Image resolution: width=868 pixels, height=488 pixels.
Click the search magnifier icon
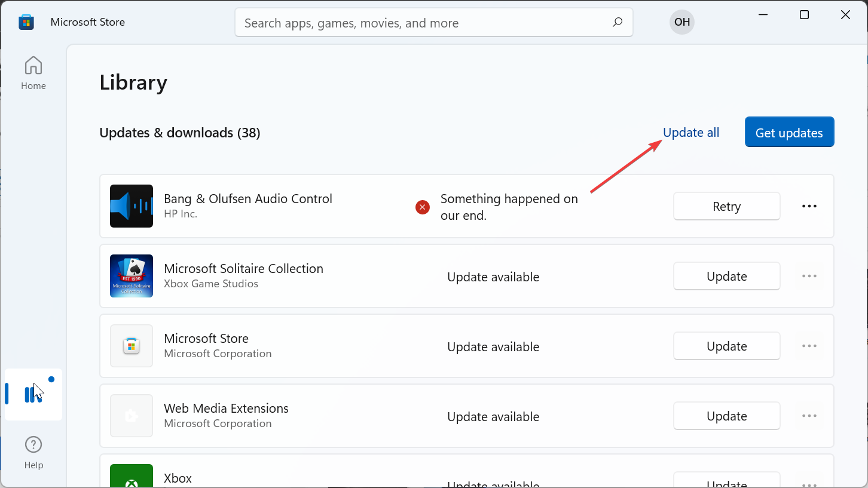click(x=618, y=23)
